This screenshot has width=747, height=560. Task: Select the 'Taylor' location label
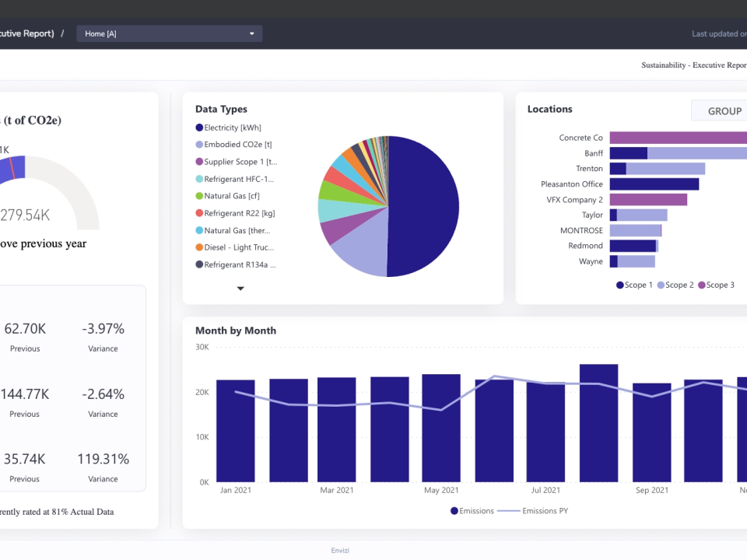[x=592, y=215]
